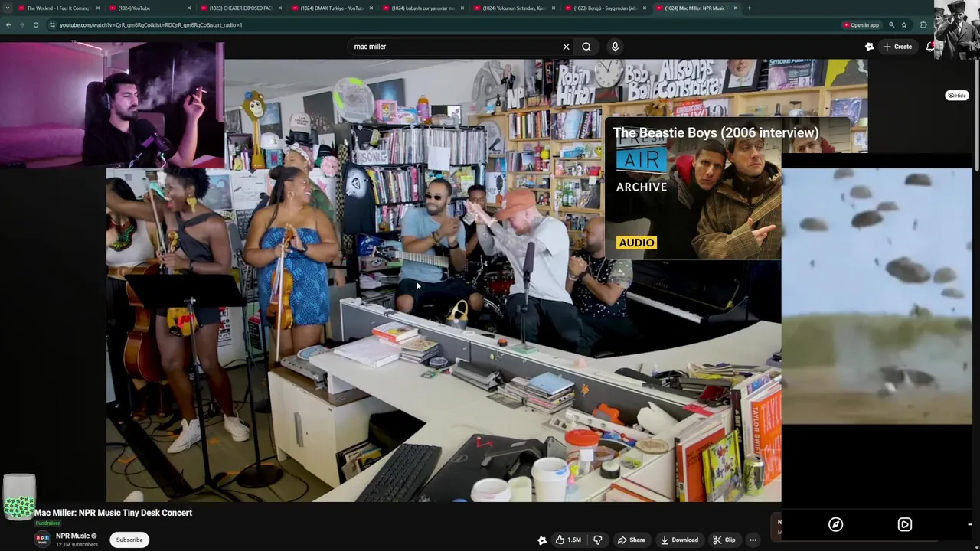The height and width of the screenshot is (551, 980).
Task: Reload the current page
Action: 35,24
